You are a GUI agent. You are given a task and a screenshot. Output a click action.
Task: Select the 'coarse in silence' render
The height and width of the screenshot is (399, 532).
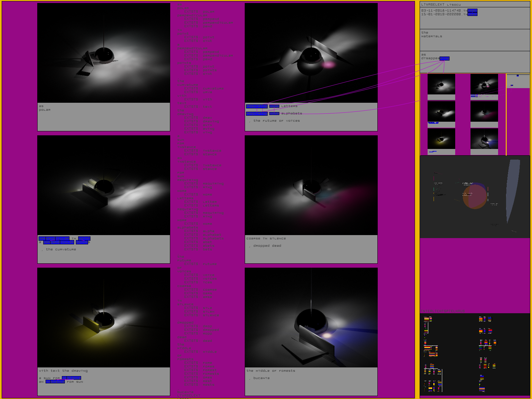point(311,185)
